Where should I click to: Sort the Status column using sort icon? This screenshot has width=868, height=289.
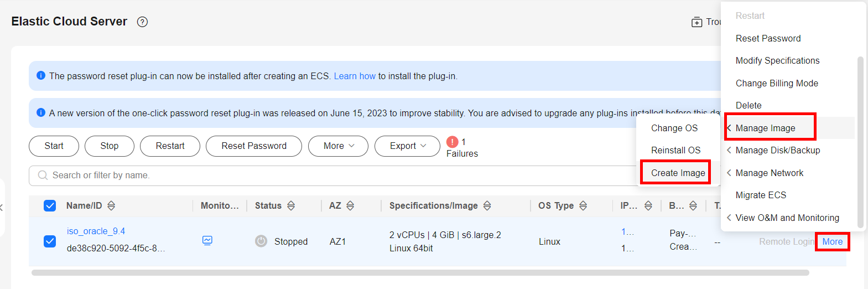(291, 206)
